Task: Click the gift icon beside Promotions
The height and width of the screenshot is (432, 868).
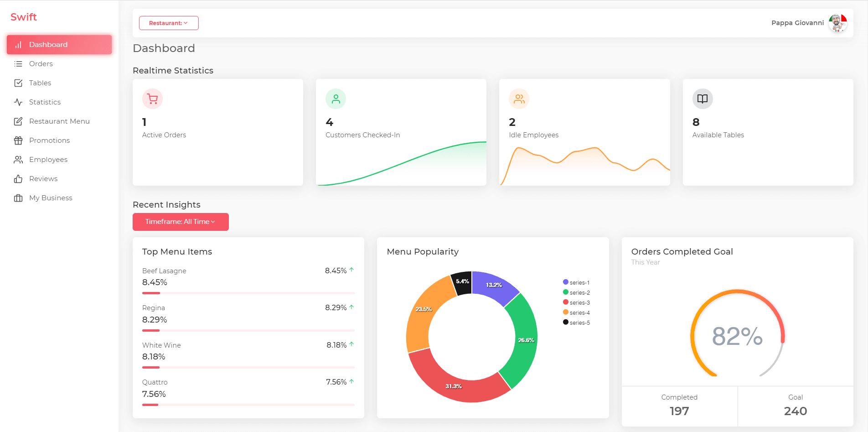Action: 18,141
